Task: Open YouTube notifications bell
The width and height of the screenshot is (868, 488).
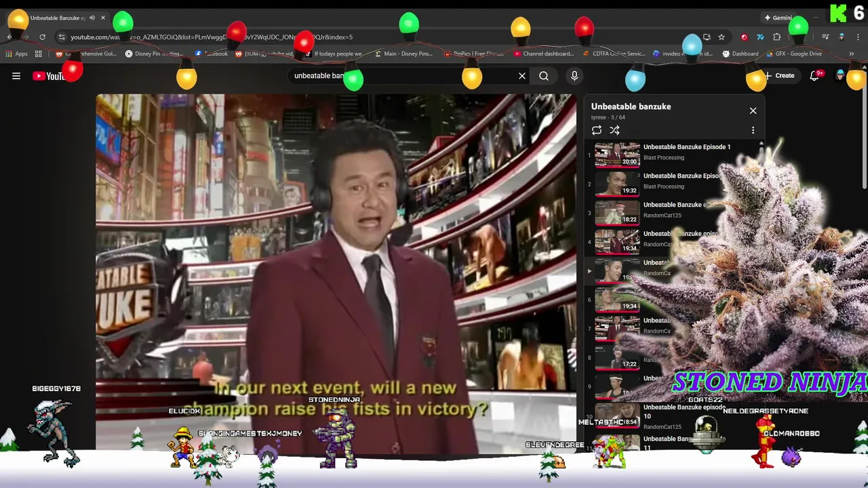Action: [x=814, y=76]
